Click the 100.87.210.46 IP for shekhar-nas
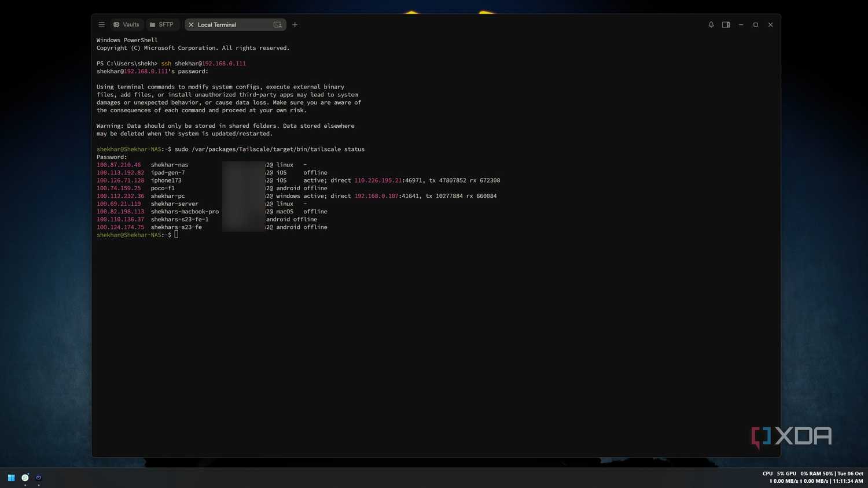Viewport: 868px width, 488px height. [x=119, y=165]
